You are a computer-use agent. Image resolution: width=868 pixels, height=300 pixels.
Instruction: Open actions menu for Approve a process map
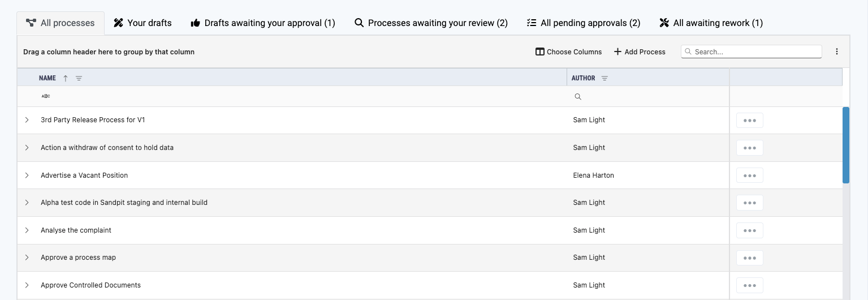[x=750, y=258]
